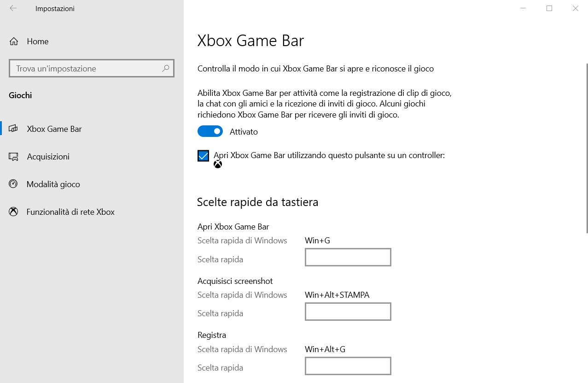Click the Acquisisci screenshot label
Viewport: 588px width, 383px height.
tap(235, 281)
